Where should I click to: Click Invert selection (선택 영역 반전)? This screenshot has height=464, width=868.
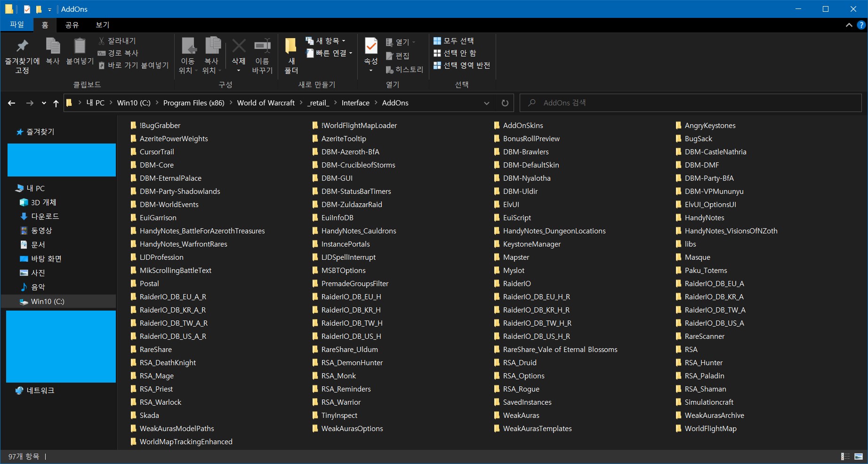(462, 65)
